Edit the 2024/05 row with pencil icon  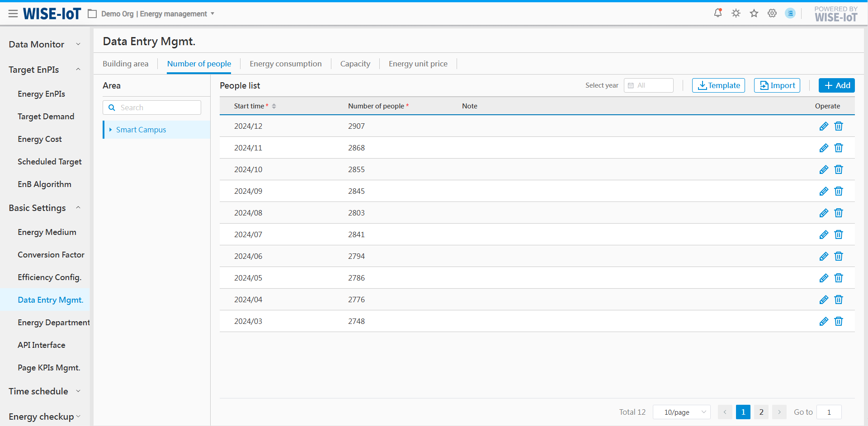[824, 278]
